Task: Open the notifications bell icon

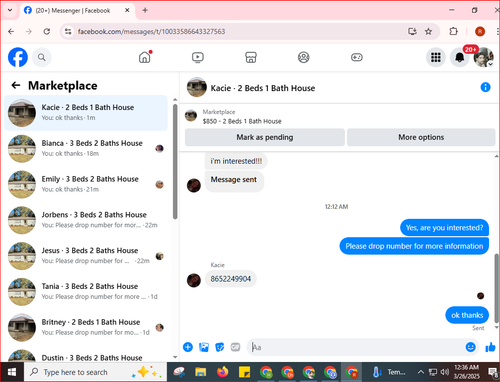Action: pos(460,57)
